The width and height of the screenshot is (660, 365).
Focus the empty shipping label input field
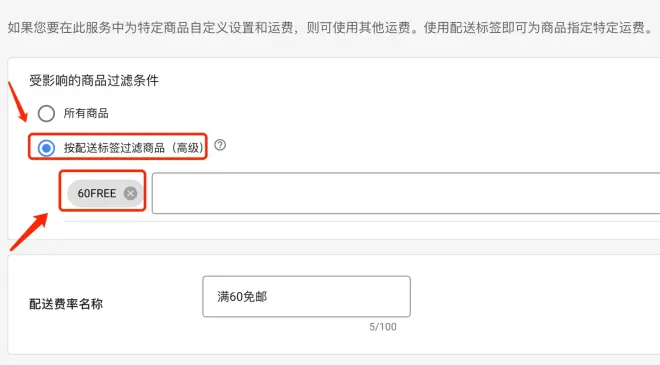point(406,193)
